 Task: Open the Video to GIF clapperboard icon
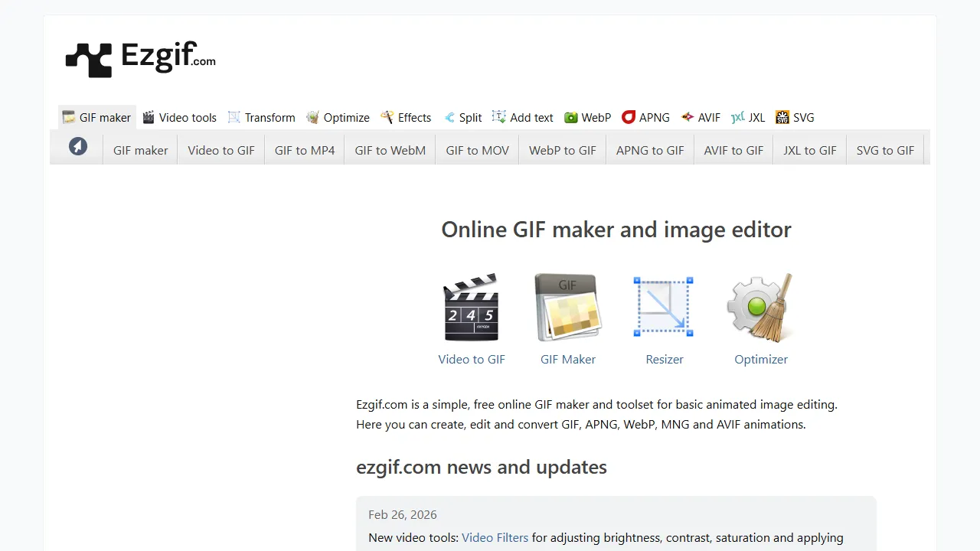tap(471, 306)
